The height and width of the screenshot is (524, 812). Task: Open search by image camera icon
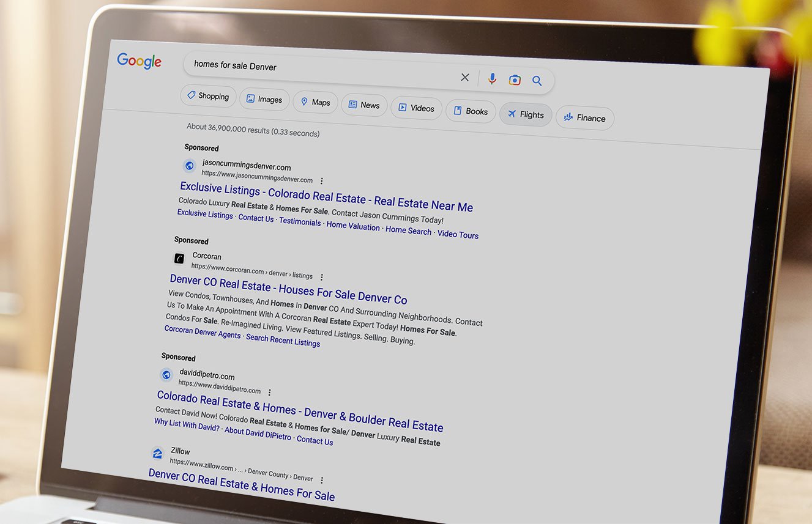(x=515, y=79)
